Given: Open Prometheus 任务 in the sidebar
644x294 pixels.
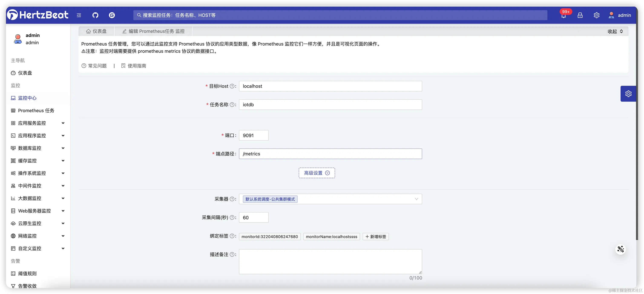Looking at the screenshot, I should pos(37,110).
